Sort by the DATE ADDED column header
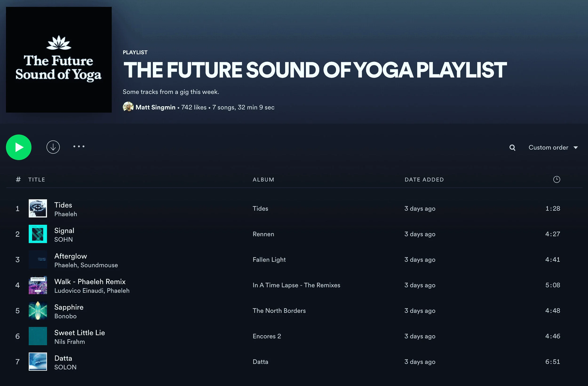The image size is (588, 386). point(424,180)
